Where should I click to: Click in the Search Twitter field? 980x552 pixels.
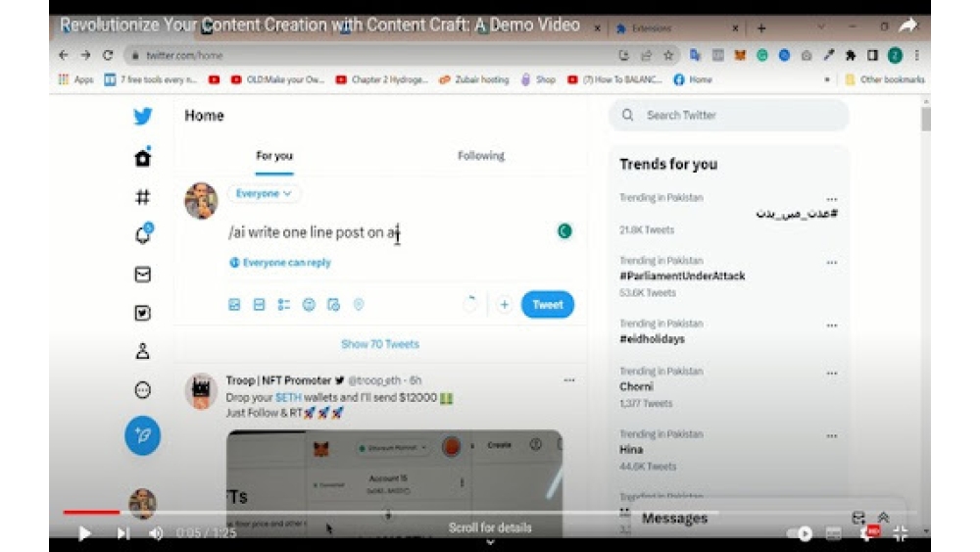click(729, 115)
